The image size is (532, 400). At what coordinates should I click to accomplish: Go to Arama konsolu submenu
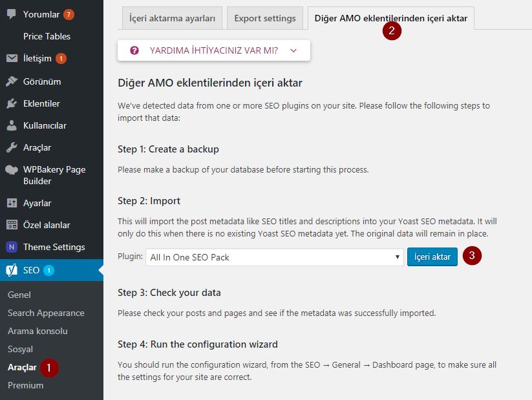point(37,331)
